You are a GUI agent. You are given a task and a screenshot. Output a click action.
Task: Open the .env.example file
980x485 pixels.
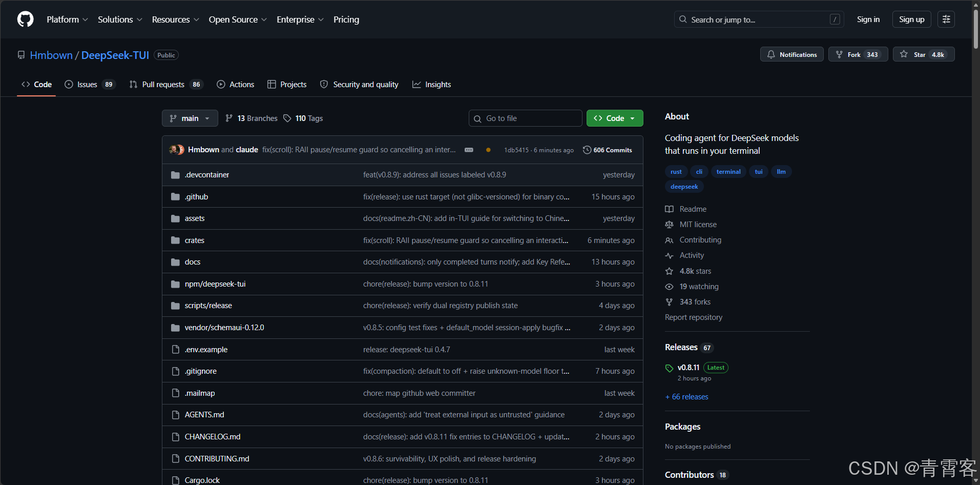[206, 350]
